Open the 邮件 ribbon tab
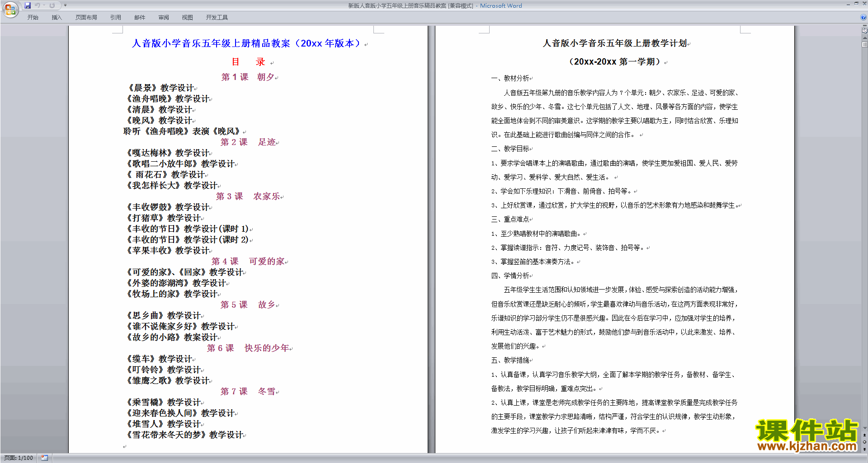Image resolution: width=868 pixels, height=463 pixels. coord(140,18)
